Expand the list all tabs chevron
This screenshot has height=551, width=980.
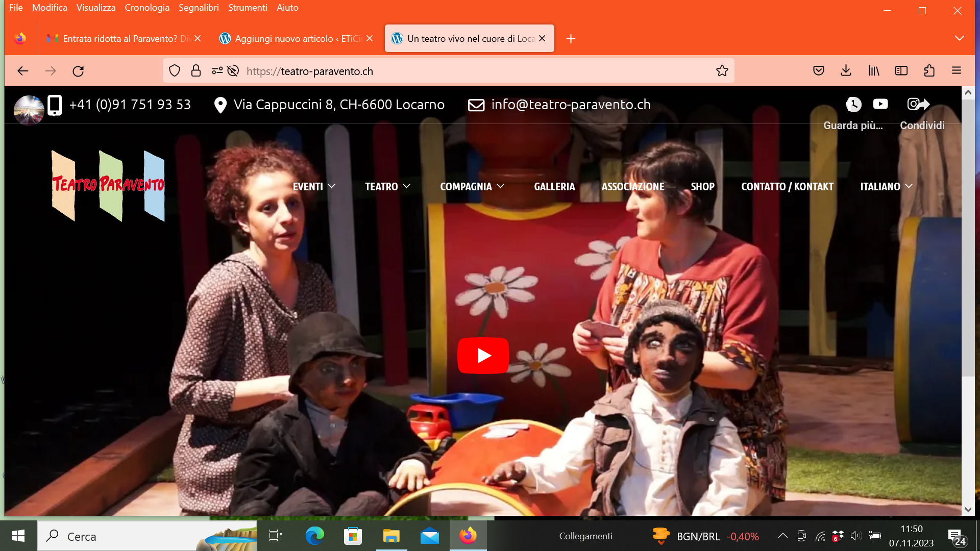pyautogui.click(x=960, y=38)
